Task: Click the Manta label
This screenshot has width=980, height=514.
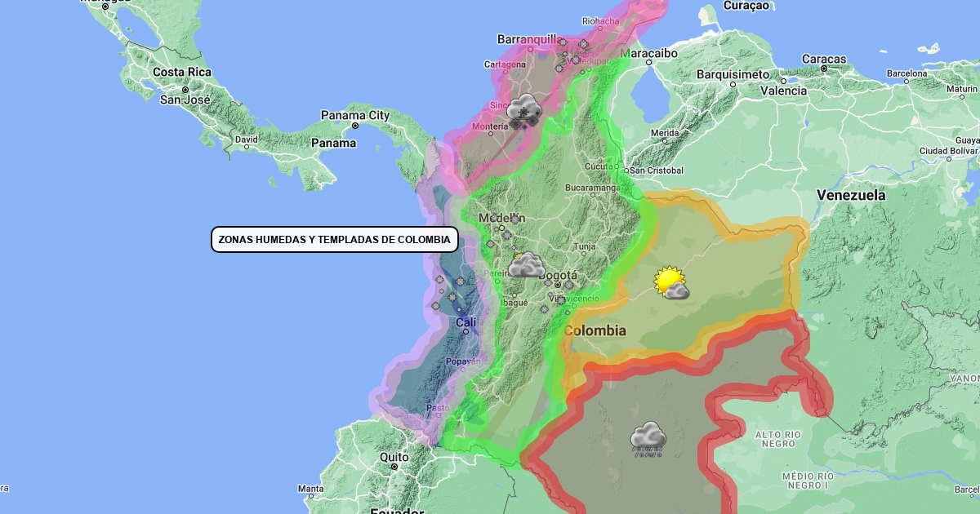Action: 310,490
